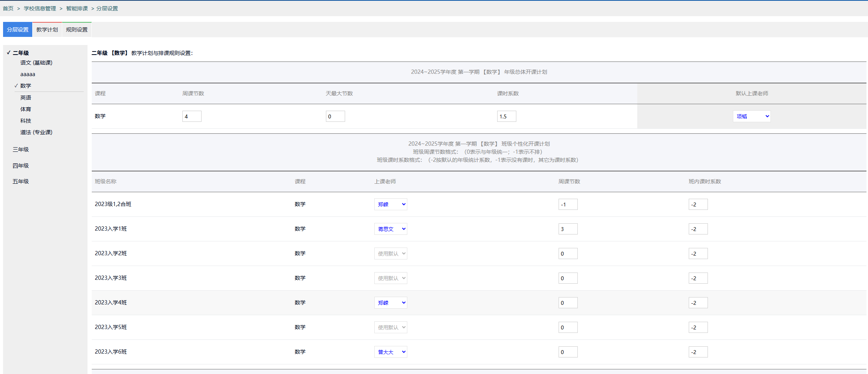Open teacher dropdown for 2023入学6班
The width and height of the screenshot is (868, 374).
tap(390, 352)
